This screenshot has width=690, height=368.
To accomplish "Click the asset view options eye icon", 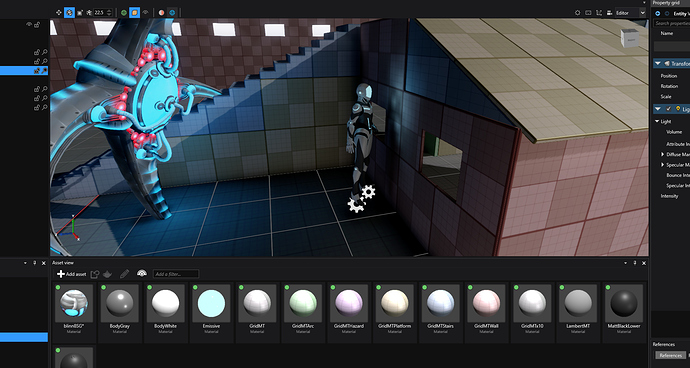I will click(142, 274).
